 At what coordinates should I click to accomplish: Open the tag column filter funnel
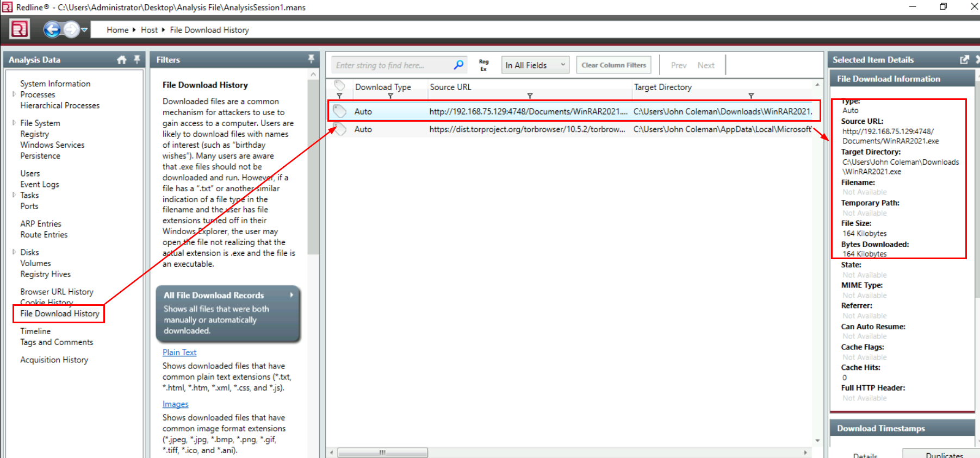tap(339, 96)
